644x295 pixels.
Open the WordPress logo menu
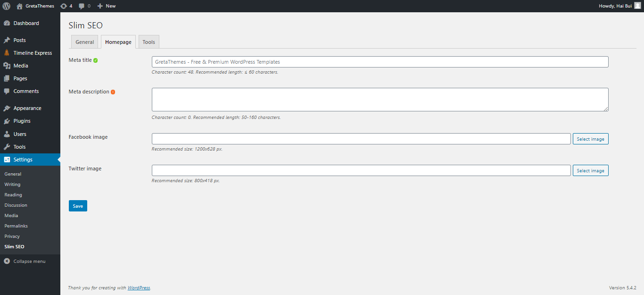(5, 6)
